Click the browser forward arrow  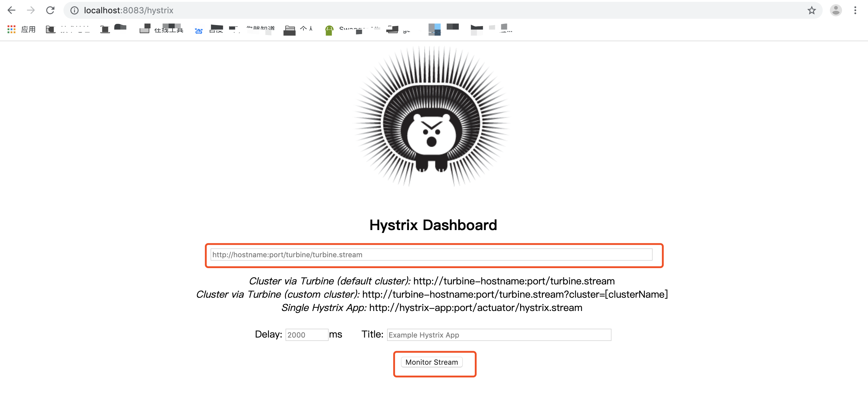tap(31, 11)
